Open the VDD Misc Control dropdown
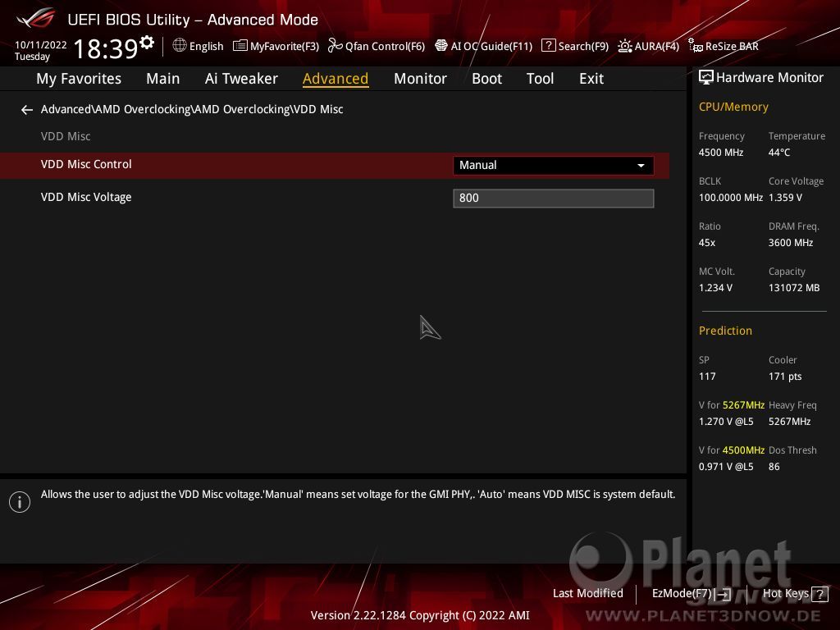This screenshot has height=630, width=840. (554, 166)
